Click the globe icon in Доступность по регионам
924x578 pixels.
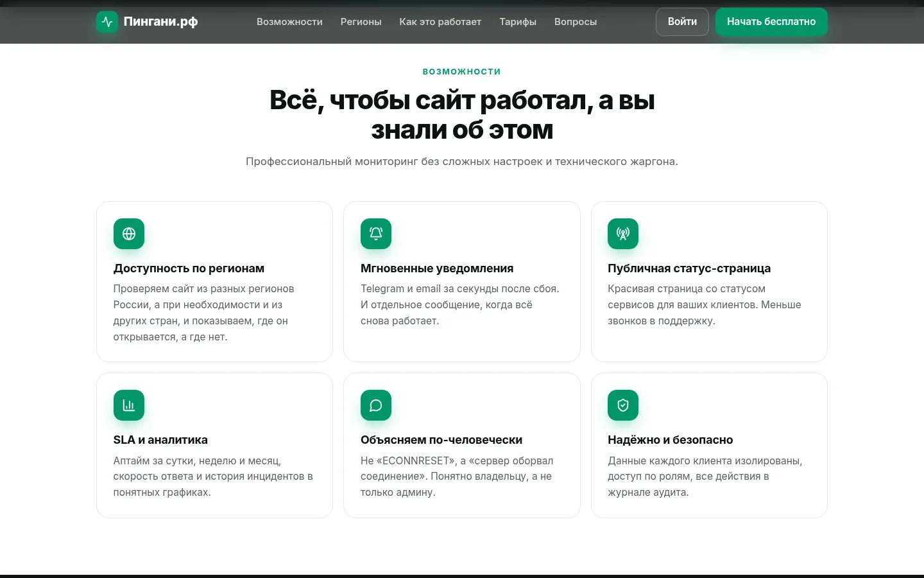129,234
